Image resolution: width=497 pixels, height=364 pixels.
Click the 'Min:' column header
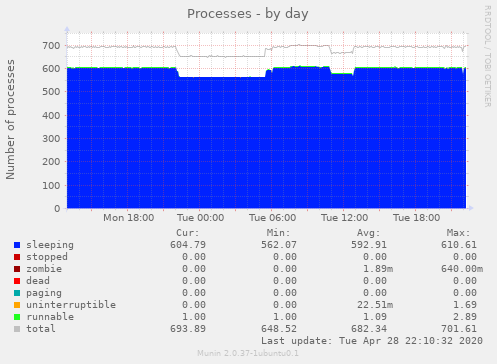click(278, 233)
